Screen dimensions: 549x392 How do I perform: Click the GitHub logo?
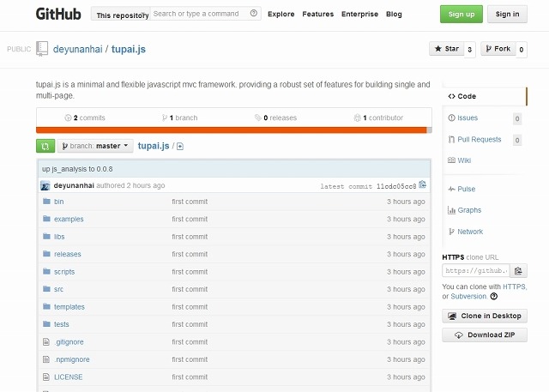tap(58, 14)
